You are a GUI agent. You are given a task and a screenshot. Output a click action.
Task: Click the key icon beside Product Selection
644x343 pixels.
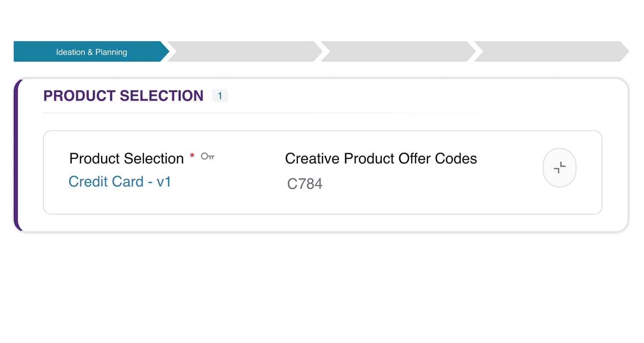208,156
